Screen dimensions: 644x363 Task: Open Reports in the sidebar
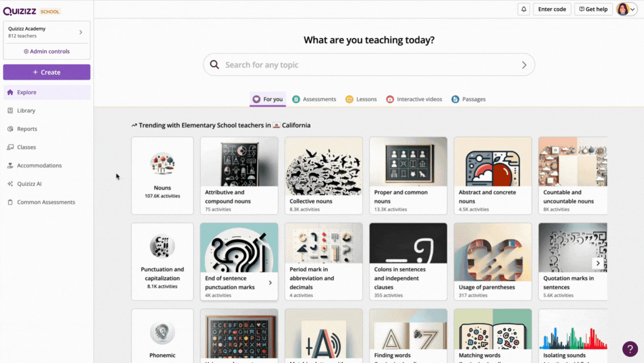point(27,129)
